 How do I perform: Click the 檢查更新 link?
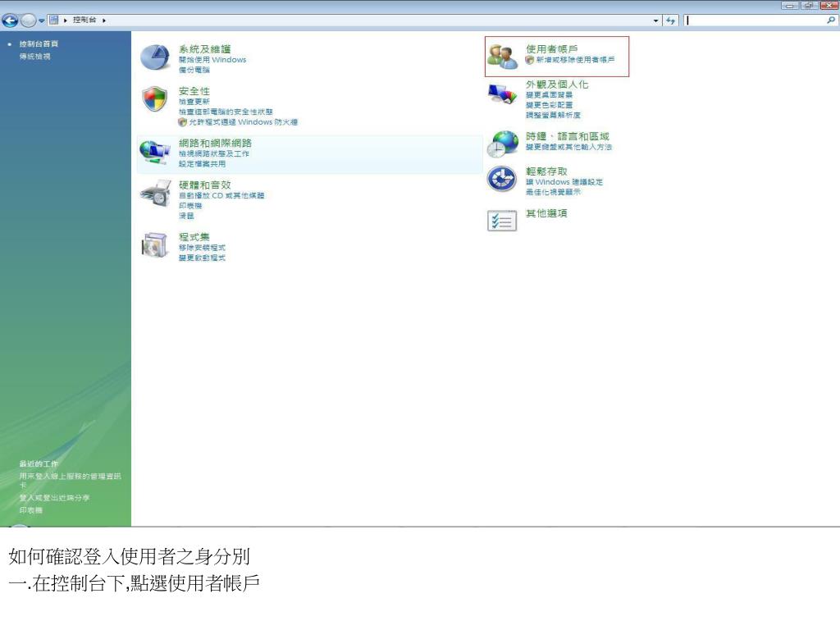(x=194, y=102)
